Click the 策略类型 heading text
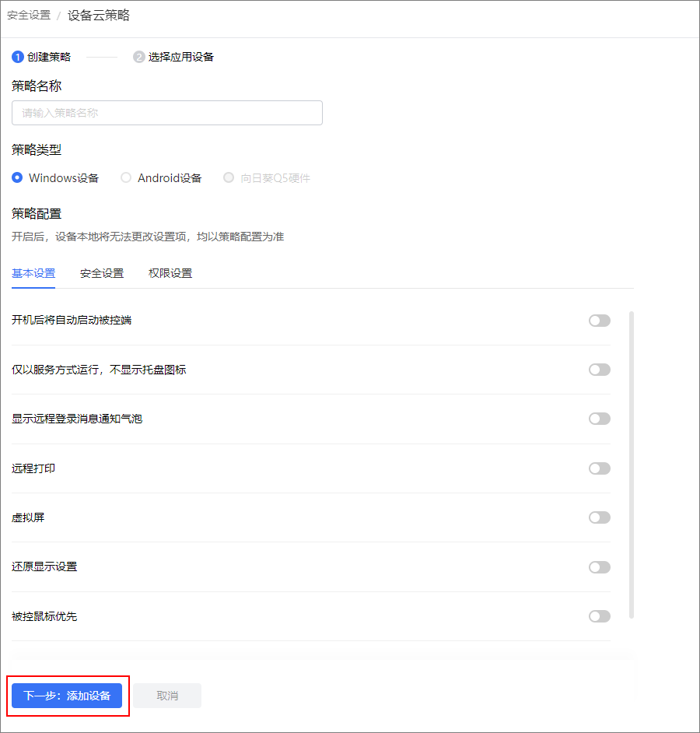Image resolution: width=700 pixels, height=733 pixels. (37, 150)
